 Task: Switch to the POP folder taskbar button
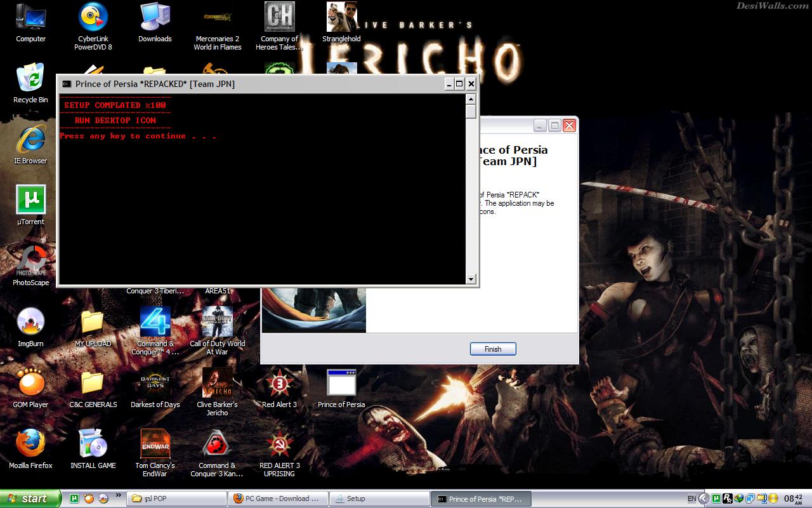pos(177,498)
